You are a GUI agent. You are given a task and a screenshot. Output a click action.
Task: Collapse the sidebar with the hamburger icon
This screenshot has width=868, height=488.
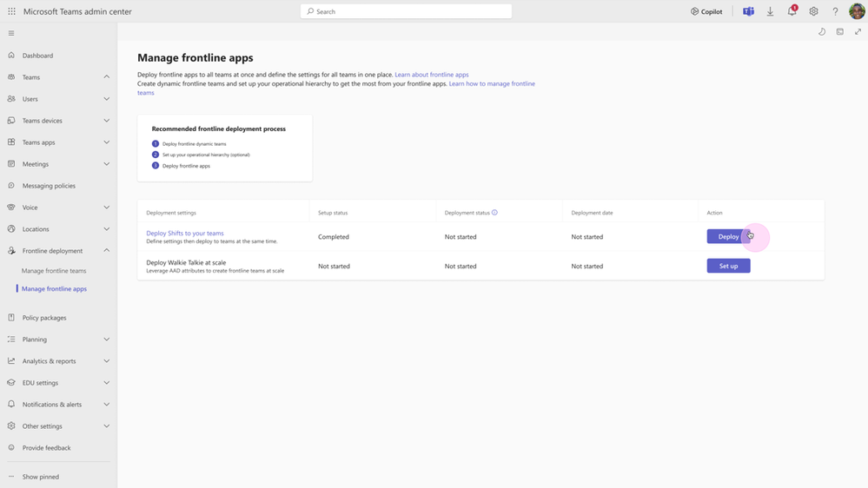tap(11, 33)
